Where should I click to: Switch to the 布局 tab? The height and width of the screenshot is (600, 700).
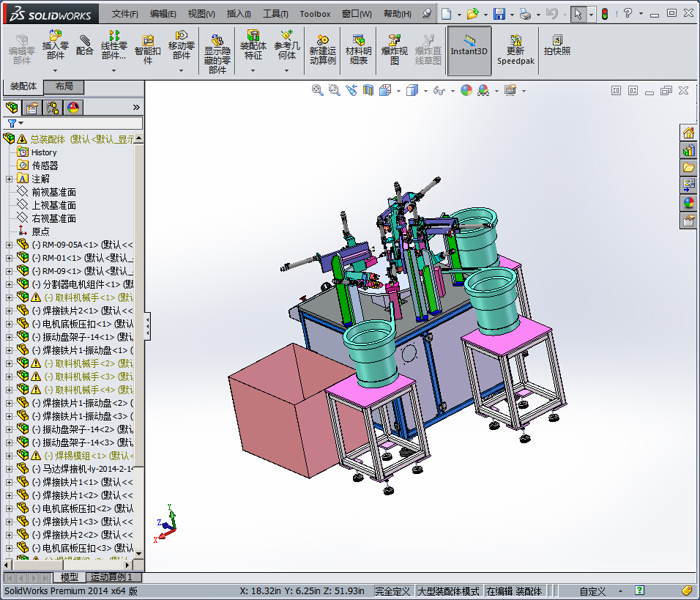pos(64,86)
